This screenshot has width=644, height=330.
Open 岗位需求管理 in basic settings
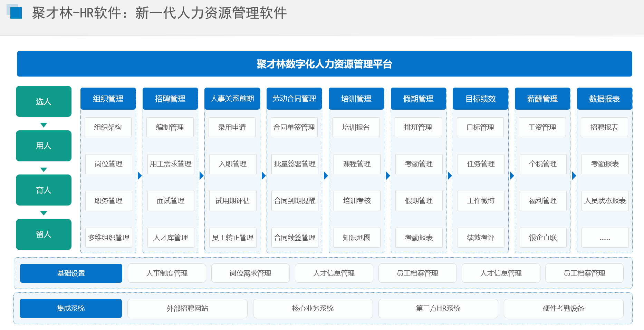[x=250, y=273]
